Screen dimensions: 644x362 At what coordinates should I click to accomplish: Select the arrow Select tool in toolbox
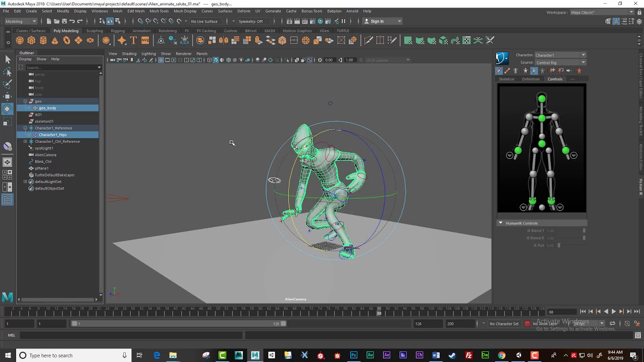[8, 59]
